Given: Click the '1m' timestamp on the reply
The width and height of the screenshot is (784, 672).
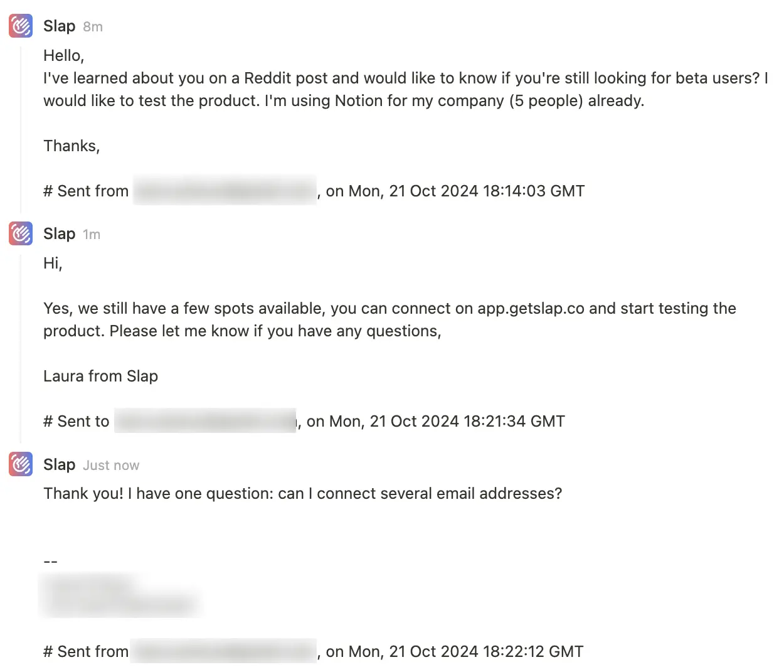Looking at the screenshot, I should [x=92, y=234].
